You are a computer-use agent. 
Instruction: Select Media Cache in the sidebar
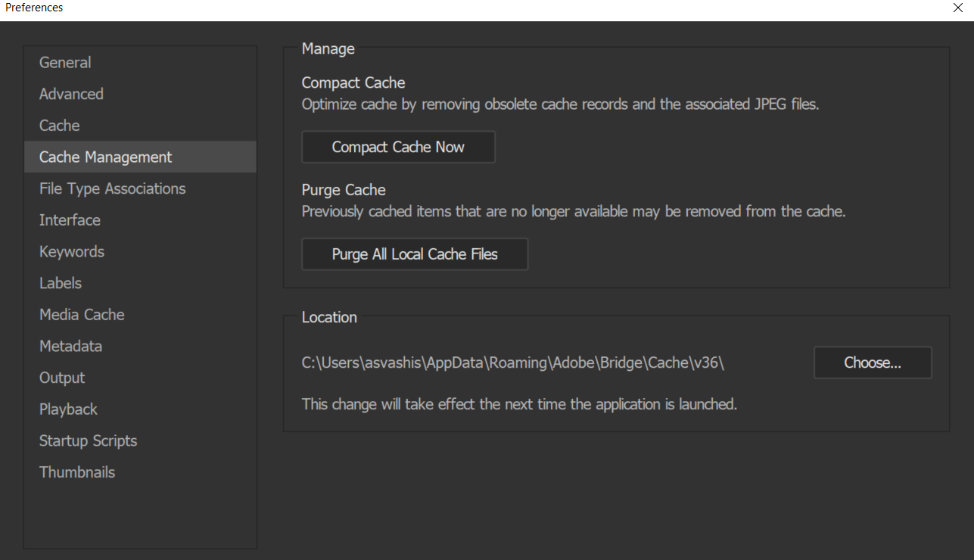tap(82, 314)
